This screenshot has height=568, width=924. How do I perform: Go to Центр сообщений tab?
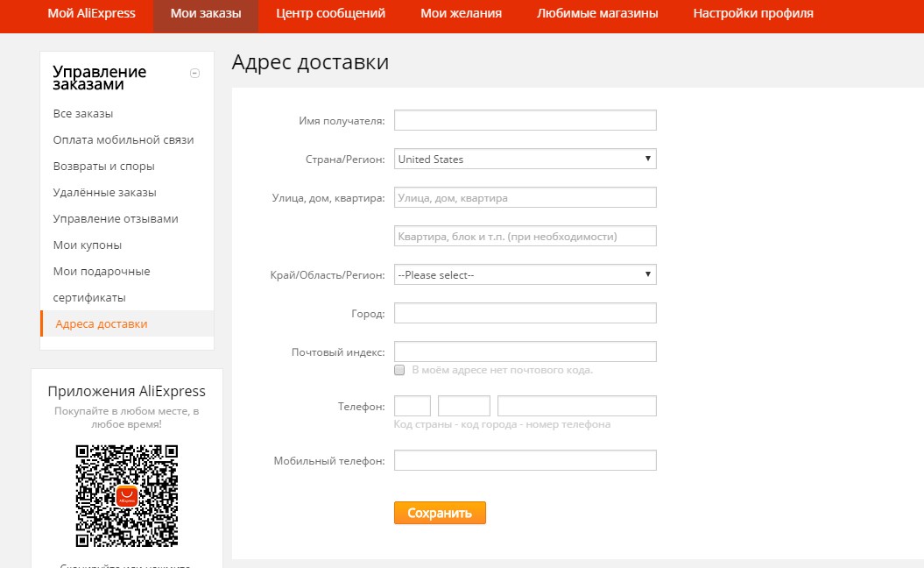click(330, 14)
